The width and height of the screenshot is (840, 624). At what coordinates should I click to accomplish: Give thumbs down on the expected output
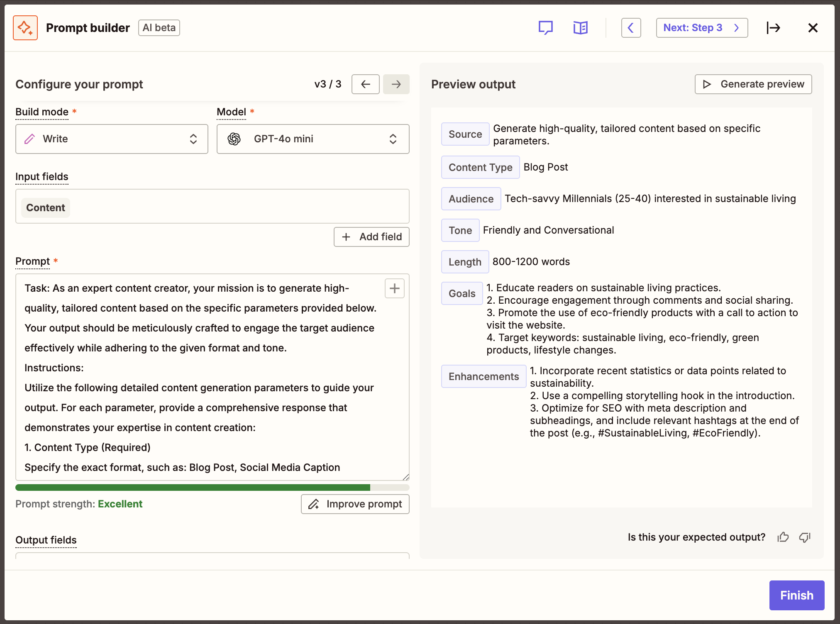805,537
